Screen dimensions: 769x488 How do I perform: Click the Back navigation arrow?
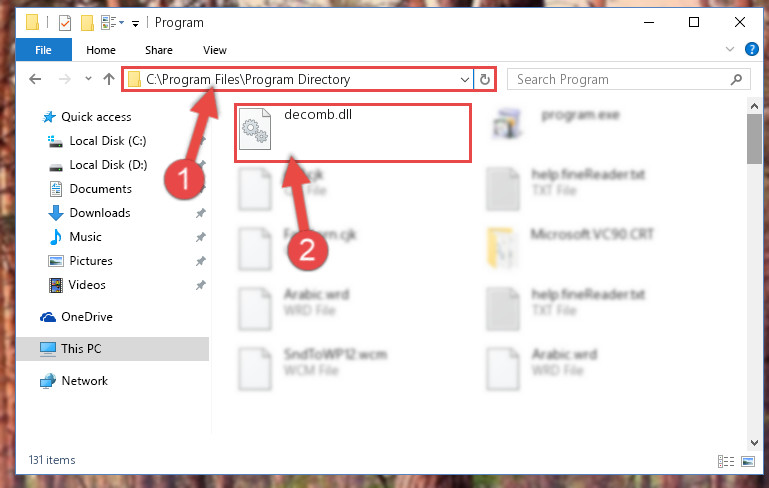coord(35,79)
